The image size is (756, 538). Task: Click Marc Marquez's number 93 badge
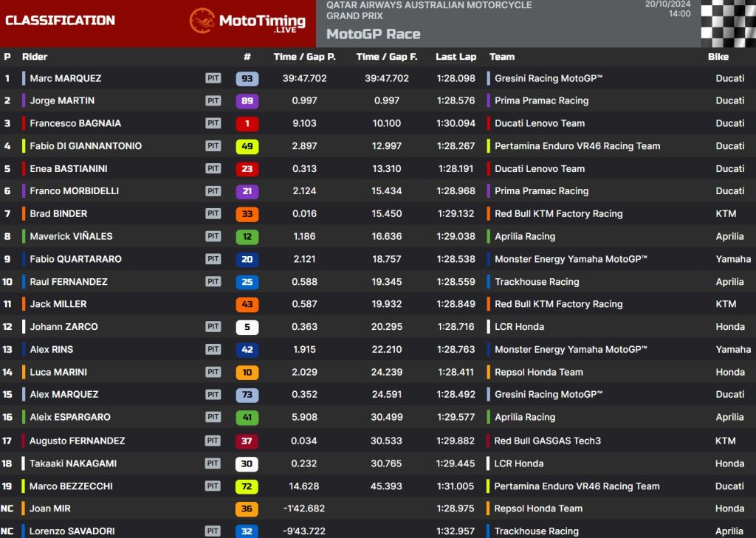pyautogui.click(x=247, y=78)
